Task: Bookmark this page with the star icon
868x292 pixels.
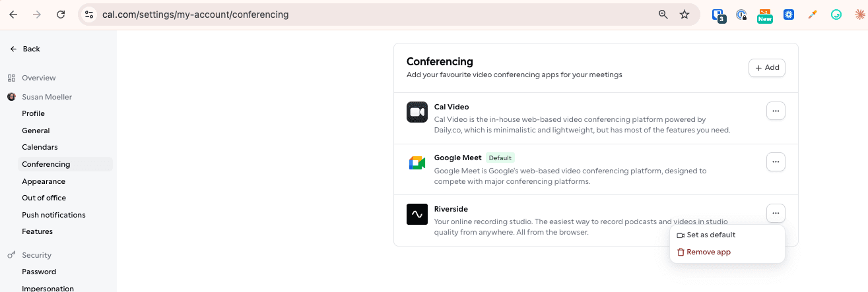Action: click(x=684, y=15)
